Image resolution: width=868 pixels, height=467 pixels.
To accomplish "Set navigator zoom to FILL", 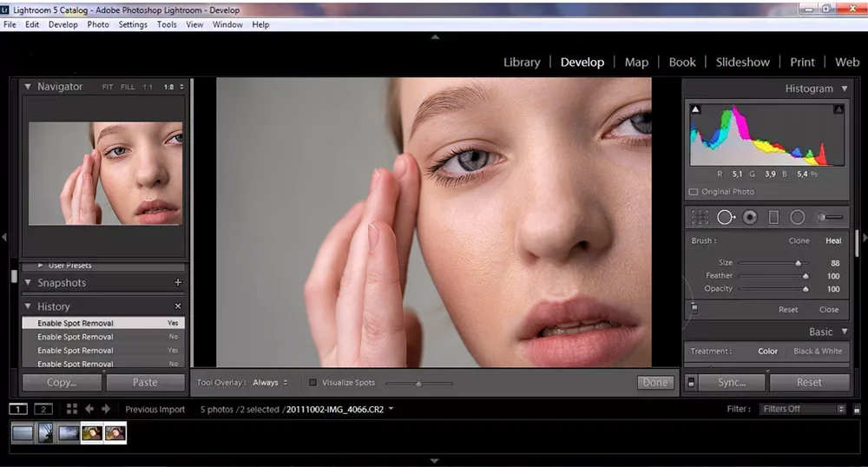I will coord(128,87).
